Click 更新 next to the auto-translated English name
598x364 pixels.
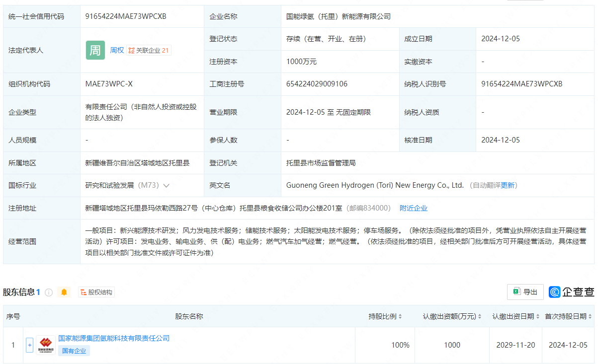508,185
